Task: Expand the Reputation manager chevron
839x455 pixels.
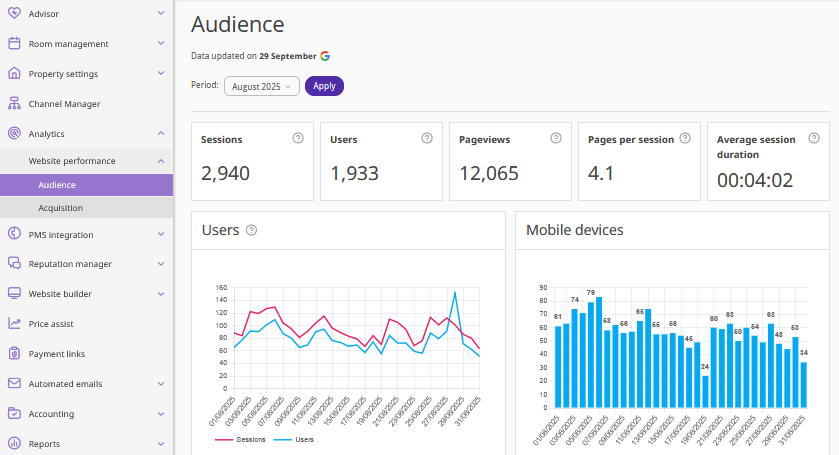Action: click(161, 263)
